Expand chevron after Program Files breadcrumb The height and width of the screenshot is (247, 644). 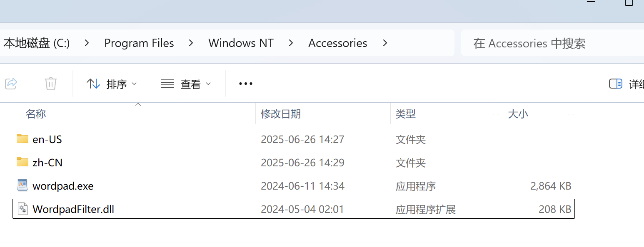click(191, 43)
